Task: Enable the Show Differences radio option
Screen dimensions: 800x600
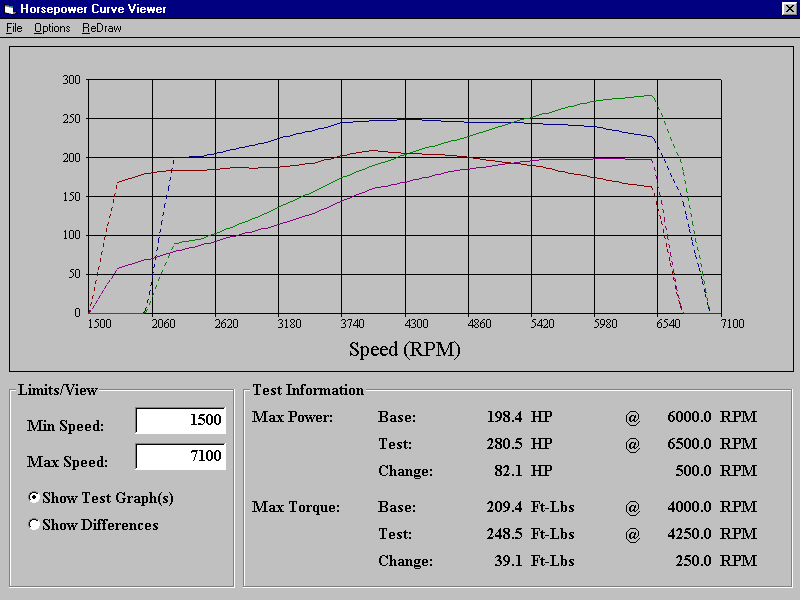Action: coord(35,525)
